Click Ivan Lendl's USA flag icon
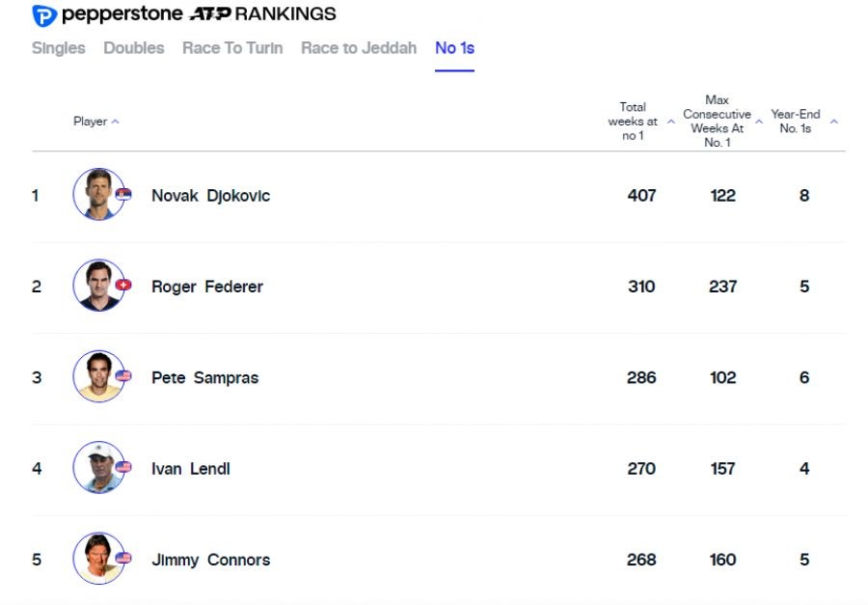This screenshot has height=605, width=868. coord(123,467)
